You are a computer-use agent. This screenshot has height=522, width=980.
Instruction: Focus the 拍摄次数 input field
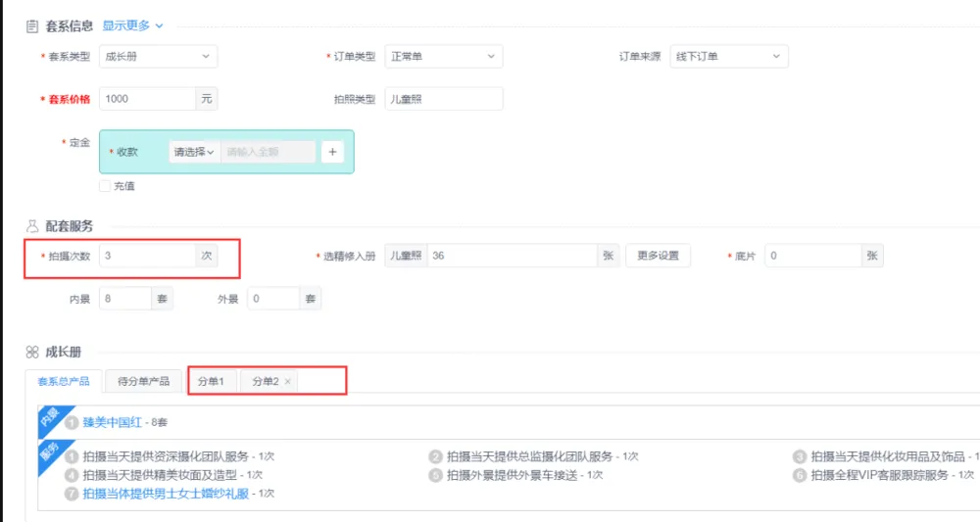147,256
